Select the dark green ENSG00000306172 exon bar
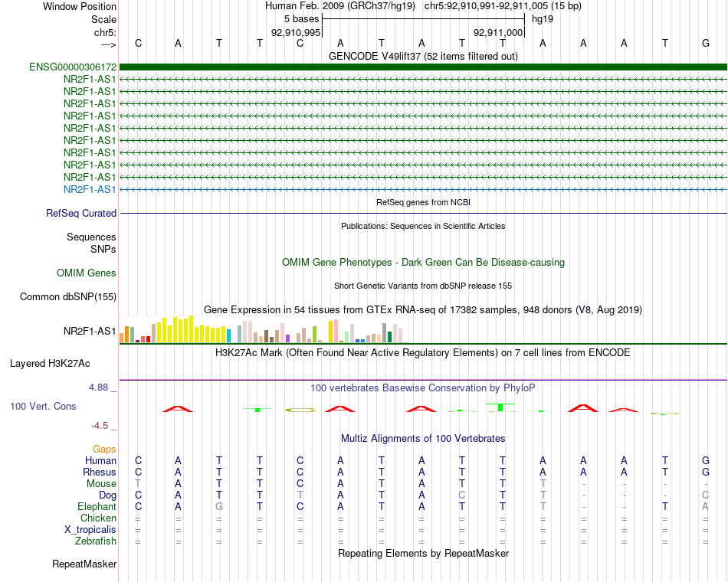Viewport: 728px width, 582px height. pyautogui.click(x=423, y=67)
